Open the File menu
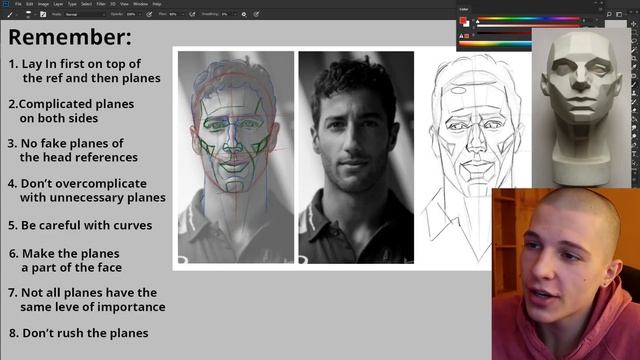This screenshot has height=360, width=640. [x=18, y=4]
